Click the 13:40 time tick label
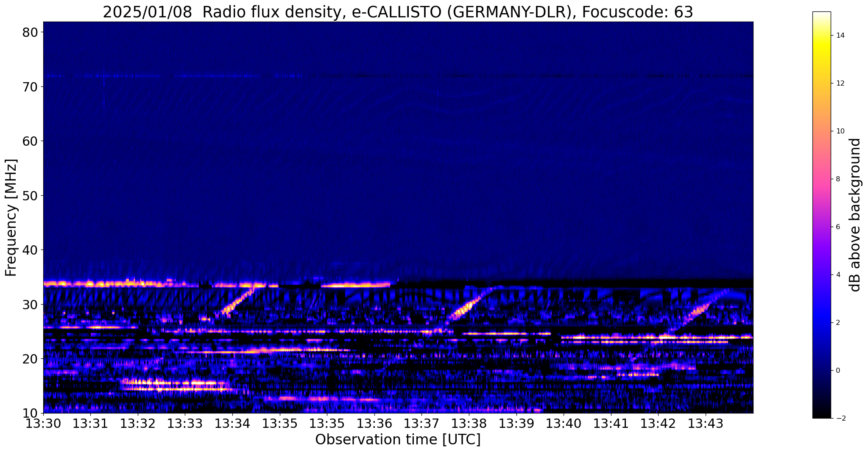 pyautogui.click(x=564, y=424)
